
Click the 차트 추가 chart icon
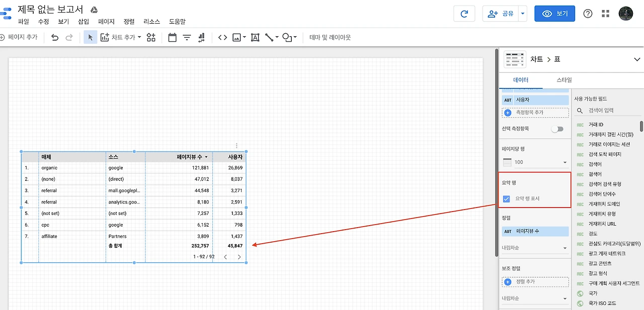click(105, 37)
